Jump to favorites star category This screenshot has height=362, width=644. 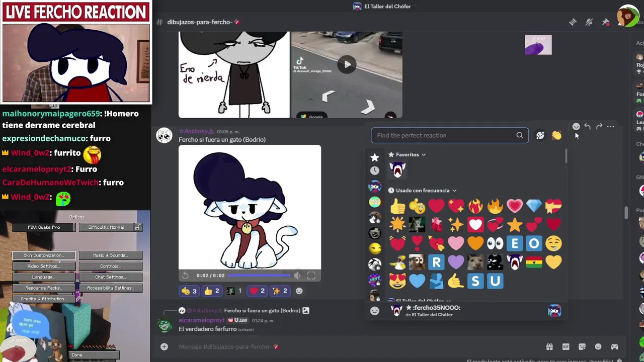point(374,158)
